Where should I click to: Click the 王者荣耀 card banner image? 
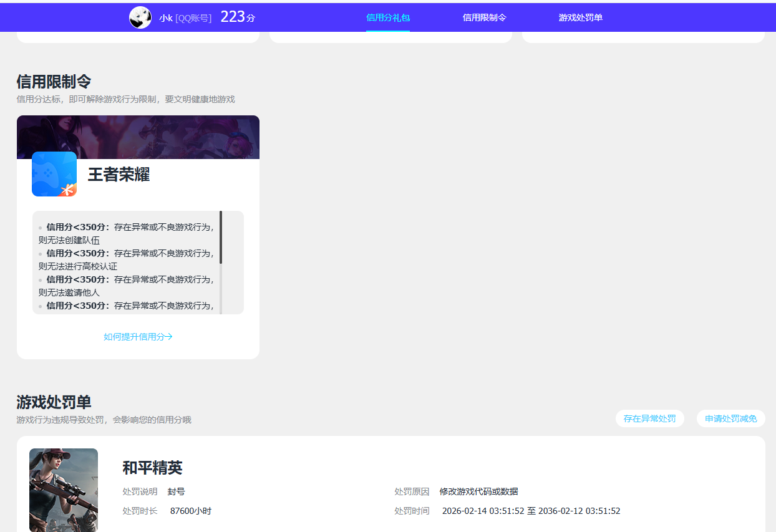pyautogui.click(x=138, y=137)
